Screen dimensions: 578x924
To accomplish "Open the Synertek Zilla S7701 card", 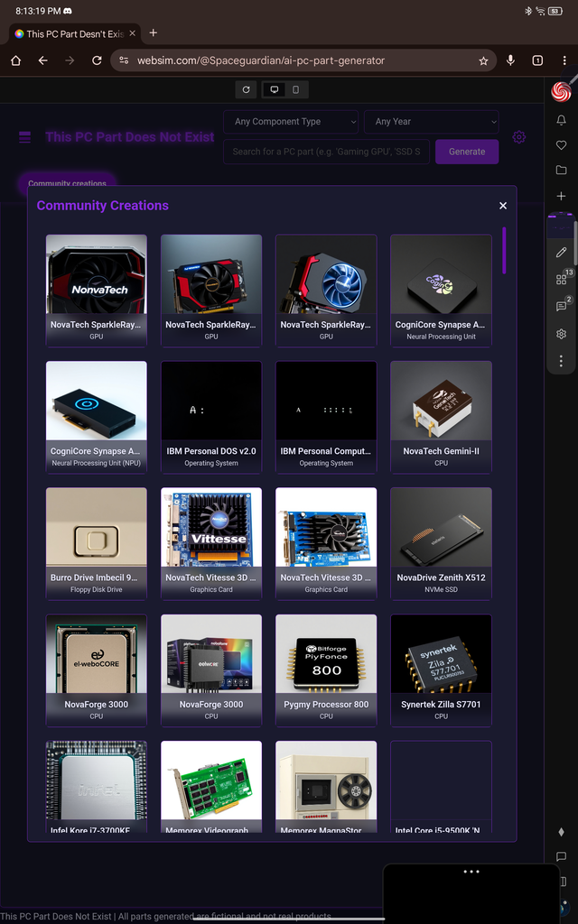I will coord(441,670).
